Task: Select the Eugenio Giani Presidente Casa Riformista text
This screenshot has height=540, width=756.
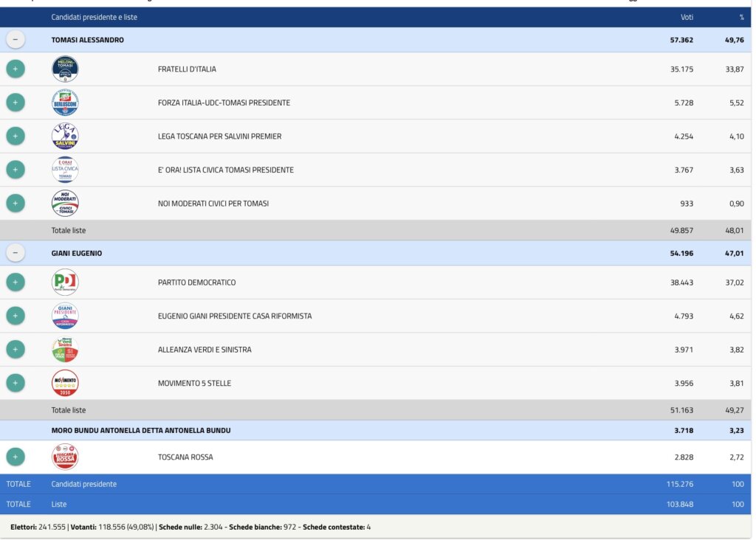Action: (x=235, y=316)
